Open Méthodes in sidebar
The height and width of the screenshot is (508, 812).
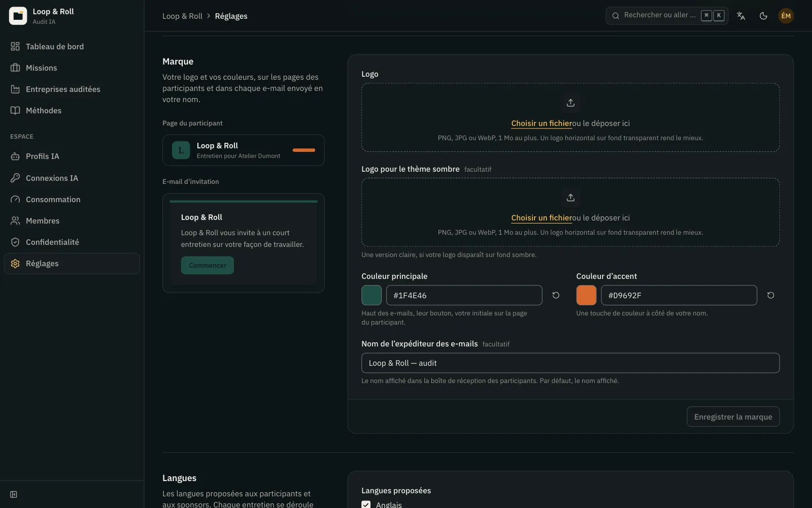tap(72, 110)
